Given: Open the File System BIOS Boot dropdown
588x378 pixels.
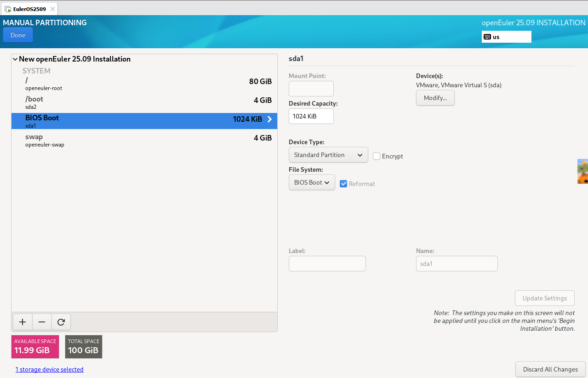Looking at the screenshot, I should 312,182.
